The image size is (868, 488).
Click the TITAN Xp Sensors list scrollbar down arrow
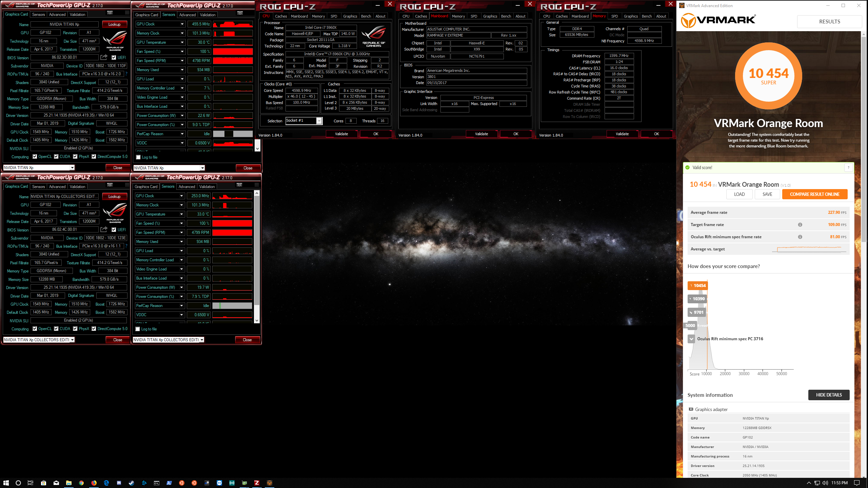point(257,149)
